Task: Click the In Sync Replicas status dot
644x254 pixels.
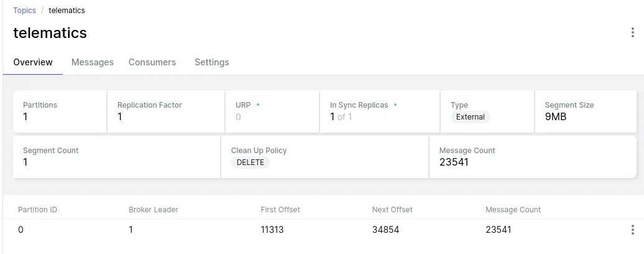Action: point(395,105)
